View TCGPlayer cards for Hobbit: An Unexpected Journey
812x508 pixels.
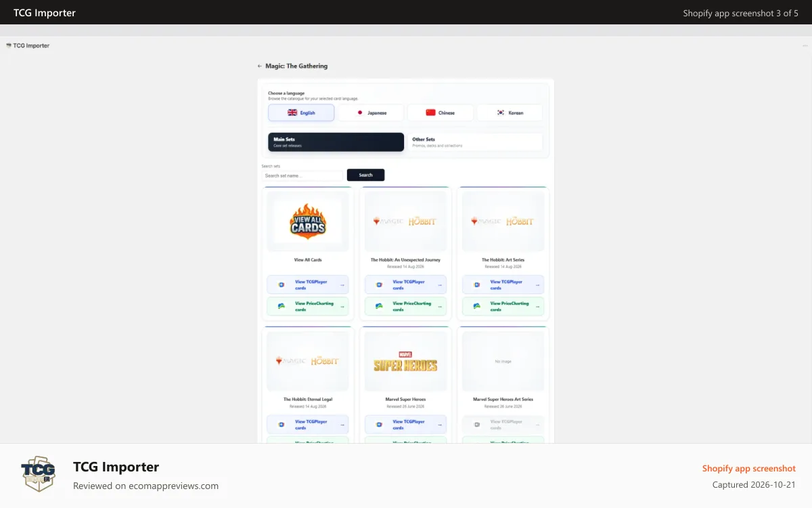pyautogui.click(x=405, y=284)
